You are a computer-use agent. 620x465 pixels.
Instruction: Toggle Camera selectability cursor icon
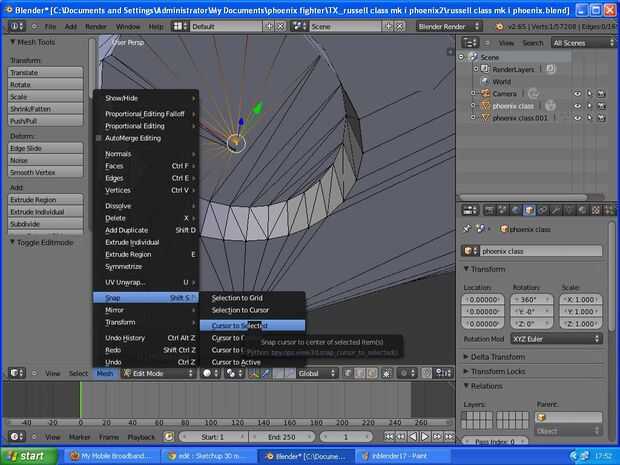coord(590,94)
